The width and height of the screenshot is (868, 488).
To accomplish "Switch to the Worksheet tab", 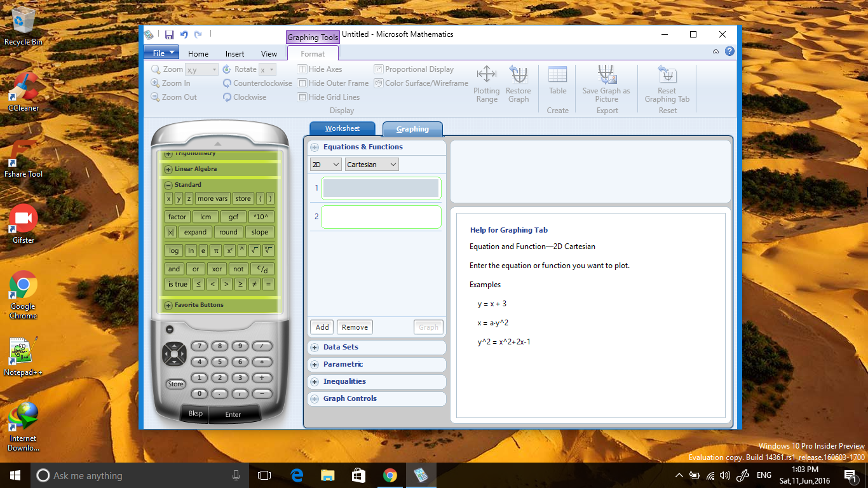I will (x=342, y=128).
